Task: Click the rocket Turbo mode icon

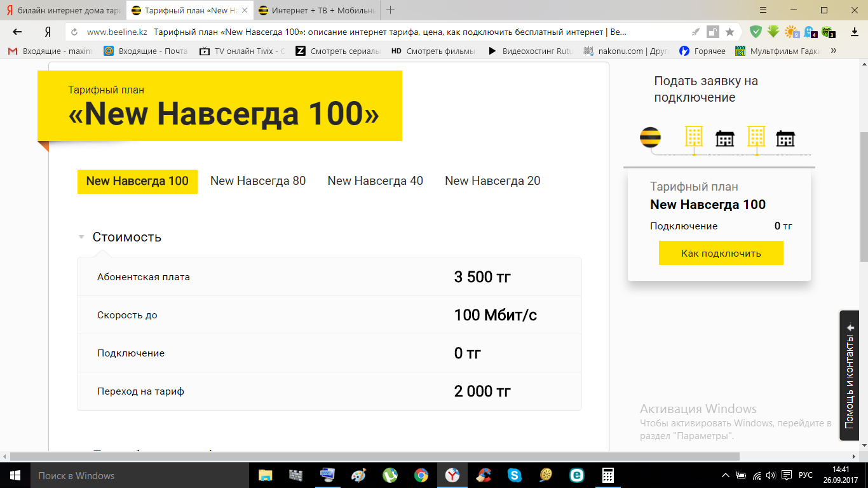Action: click(x=696, y=32)
